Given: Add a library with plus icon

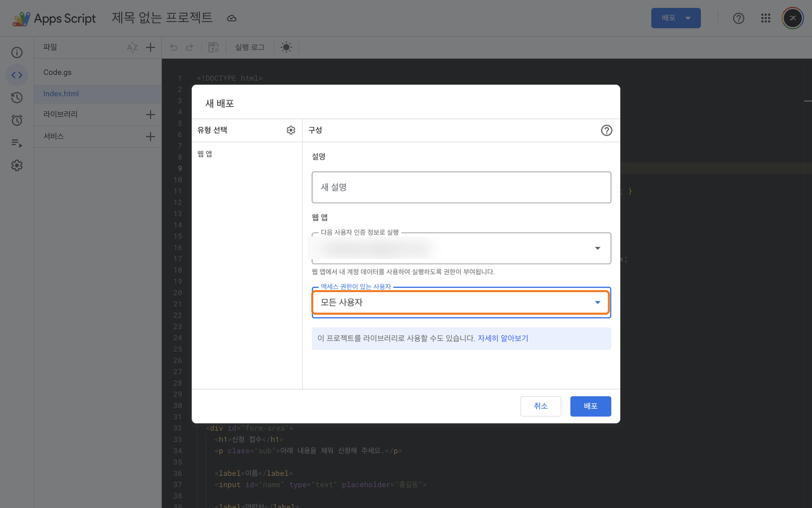Looking at the screenshot, I should tap(150, 114).
